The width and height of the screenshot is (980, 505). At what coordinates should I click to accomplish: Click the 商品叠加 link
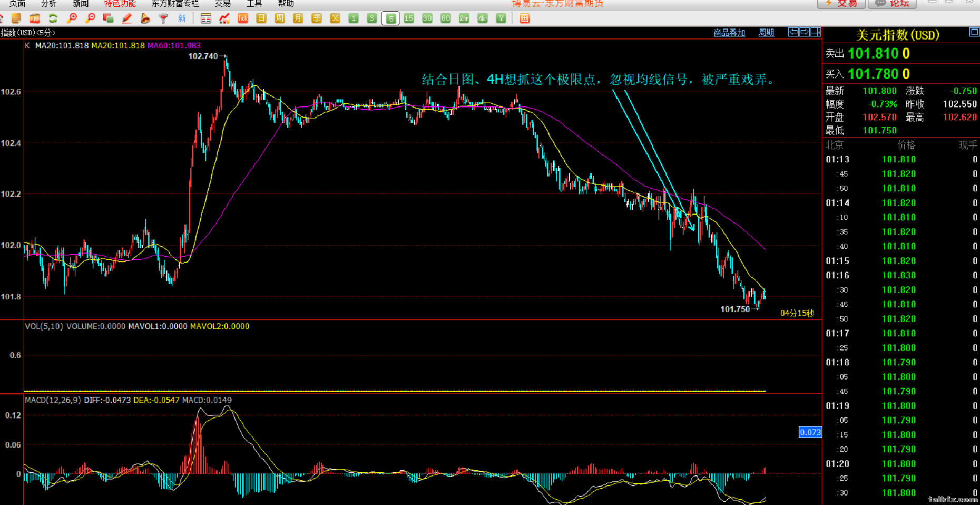point(729,33)
